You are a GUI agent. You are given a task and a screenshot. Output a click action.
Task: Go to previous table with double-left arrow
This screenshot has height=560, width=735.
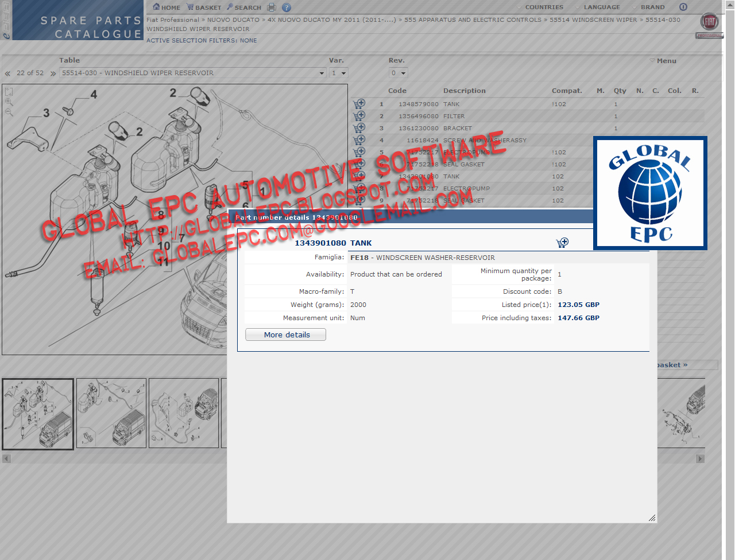7,73
